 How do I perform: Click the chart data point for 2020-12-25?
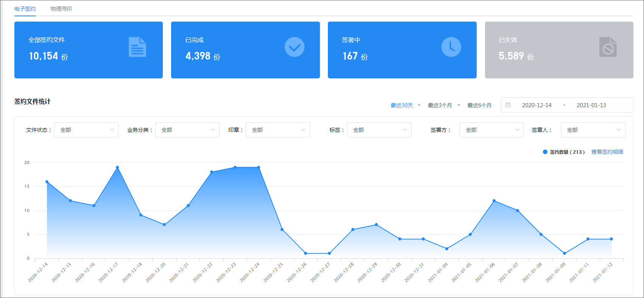282,229
